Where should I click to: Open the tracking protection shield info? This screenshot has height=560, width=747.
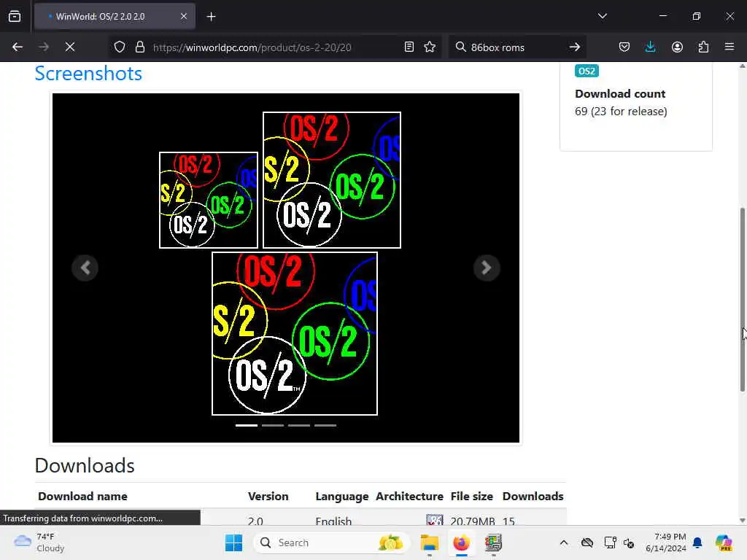coord(120,47)
